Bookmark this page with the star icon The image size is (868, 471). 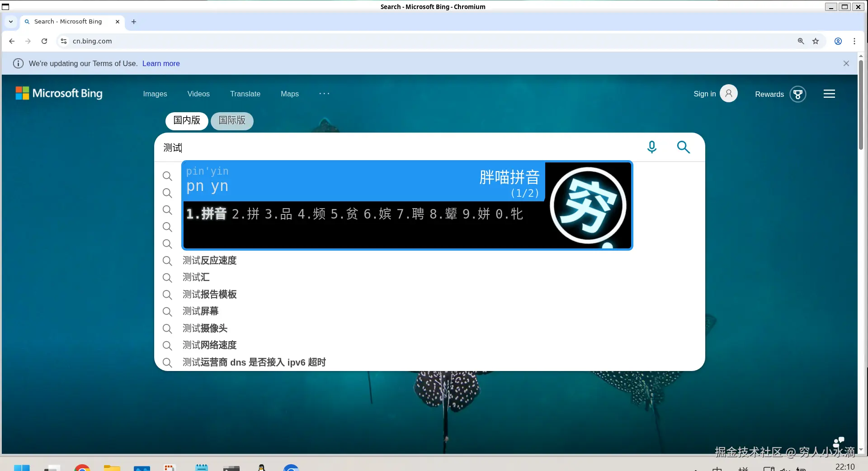(816, 41)
